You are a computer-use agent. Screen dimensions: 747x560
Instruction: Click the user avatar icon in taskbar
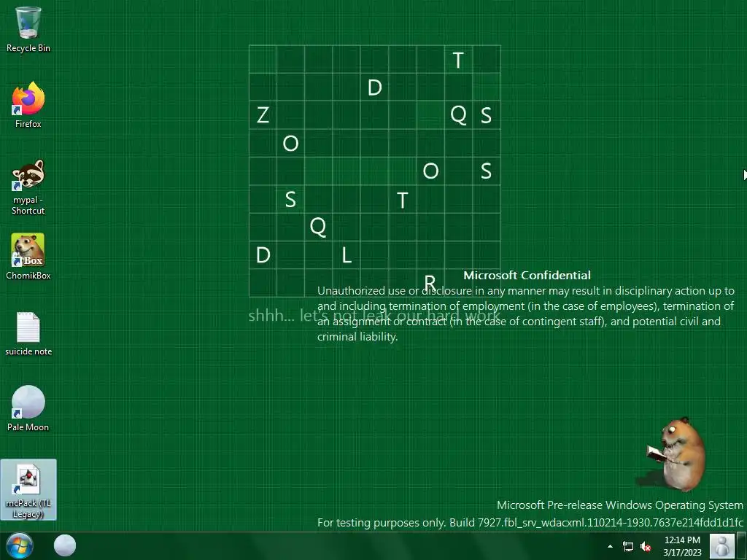[x=721, y=545]
